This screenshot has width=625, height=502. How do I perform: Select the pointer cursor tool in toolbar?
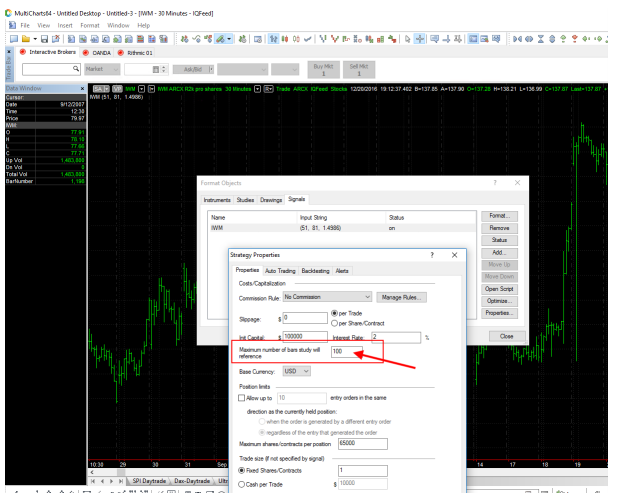point(407,37)
